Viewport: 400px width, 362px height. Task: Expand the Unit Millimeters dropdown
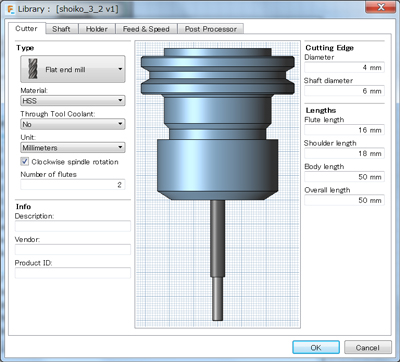73,147
